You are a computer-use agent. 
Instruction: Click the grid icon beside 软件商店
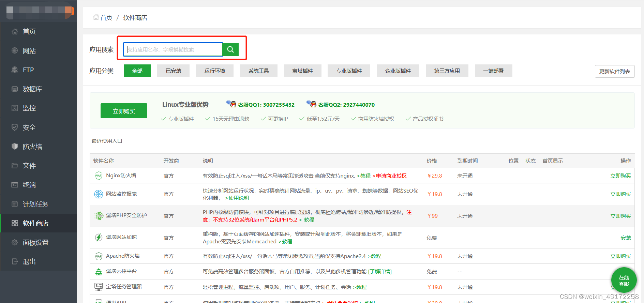click(x=15, y=223)
